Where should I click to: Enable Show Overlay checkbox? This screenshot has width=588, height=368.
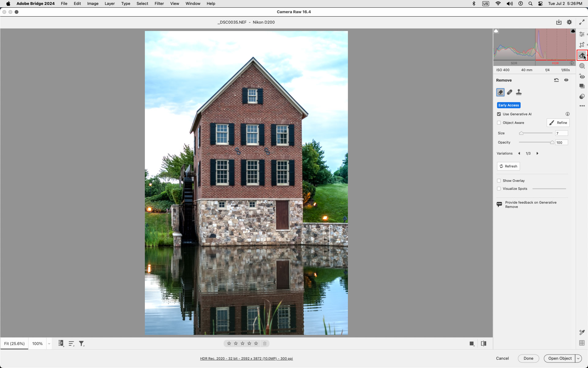click(x=499, y=181)
